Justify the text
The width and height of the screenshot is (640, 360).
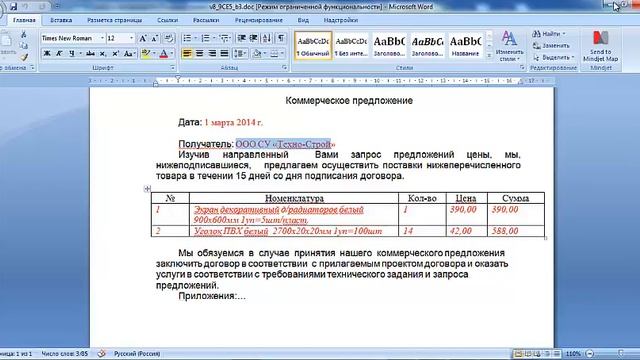pyautogui.click(x=224, y=53)
